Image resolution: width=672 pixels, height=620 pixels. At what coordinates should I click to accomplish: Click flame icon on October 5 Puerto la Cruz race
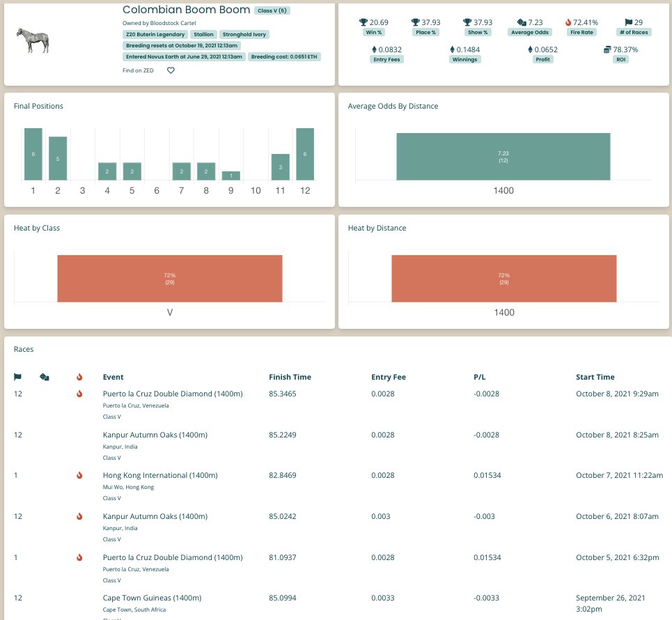click(79, 557)
